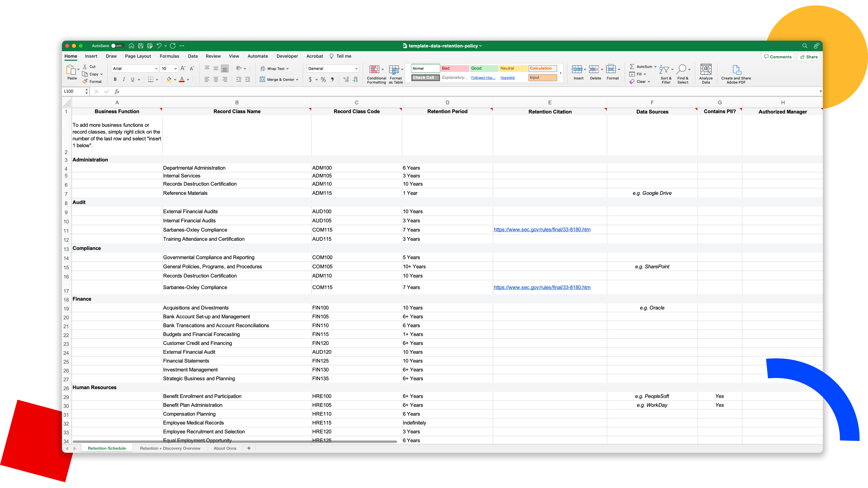Image resolution: width=868 pixels, height=488 pixels.
Task: Click the Cut scissors icon
Action: (85, 67)
